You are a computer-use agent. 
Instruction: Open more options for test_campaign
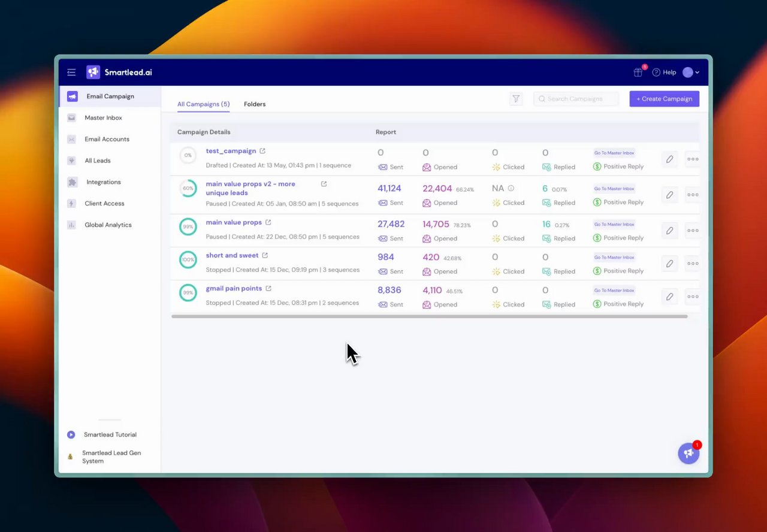(x=693, y=159)
